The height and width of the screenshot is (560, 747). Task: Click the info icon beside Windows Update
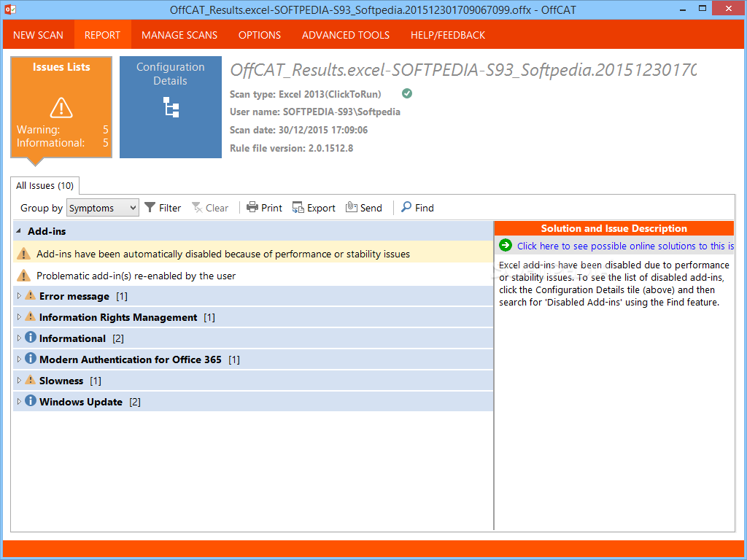pyautogui.click(x=31, y=400)
